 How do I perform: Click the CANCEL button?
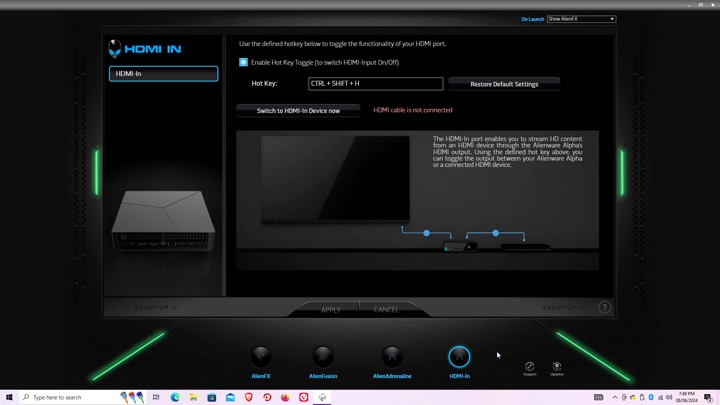click(386, 310)
